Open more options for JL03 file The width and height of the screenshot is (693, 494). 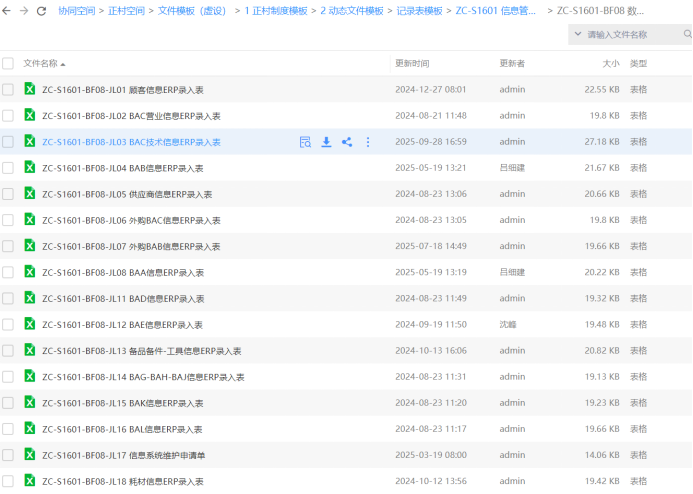pyautogui.click(x=367, y=142)
